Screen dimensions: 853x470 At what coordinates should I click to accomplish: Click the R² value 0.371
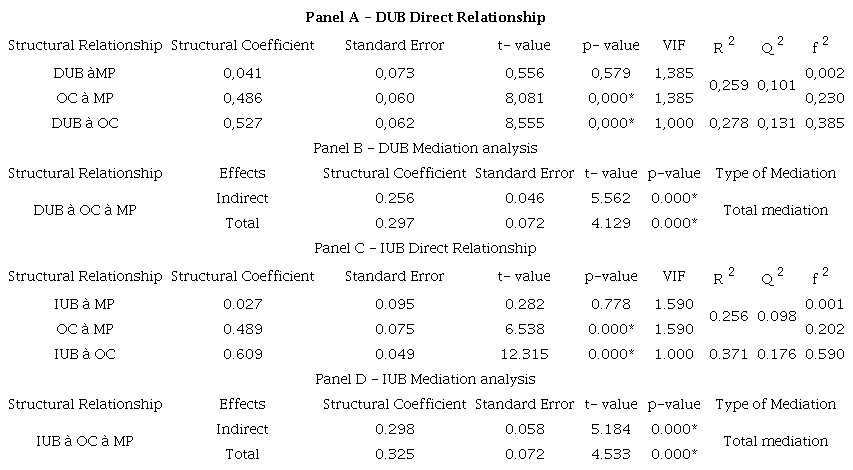pos(729,354)
